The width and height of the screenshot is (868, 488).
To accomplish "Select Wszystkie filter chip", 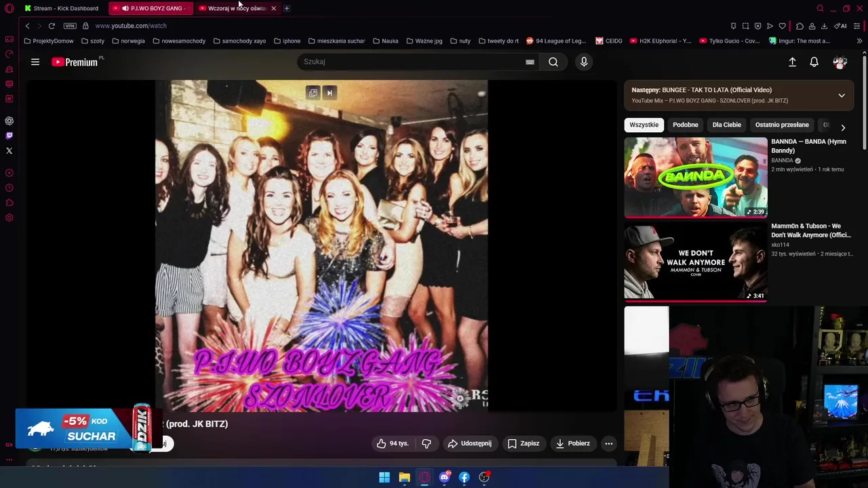I will click(644, 125).
